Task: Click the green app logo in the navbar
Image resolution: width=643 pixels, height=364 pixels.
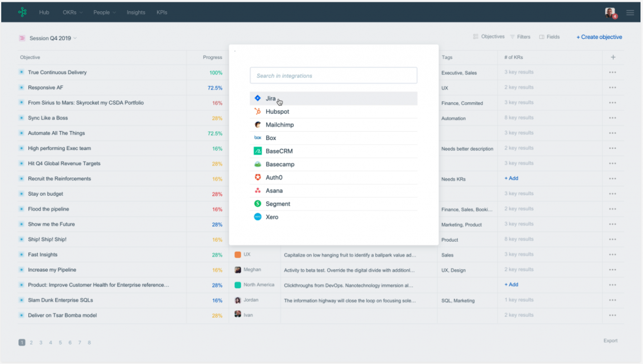Action: tap(23, 13)
